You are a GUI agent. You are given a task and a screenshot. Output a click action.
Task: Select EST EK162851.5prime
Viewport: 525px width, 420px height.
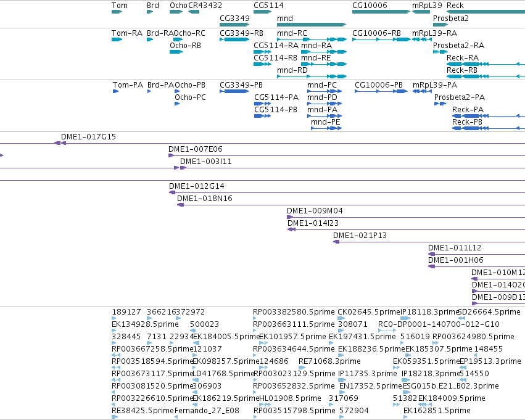click(437, 411)
